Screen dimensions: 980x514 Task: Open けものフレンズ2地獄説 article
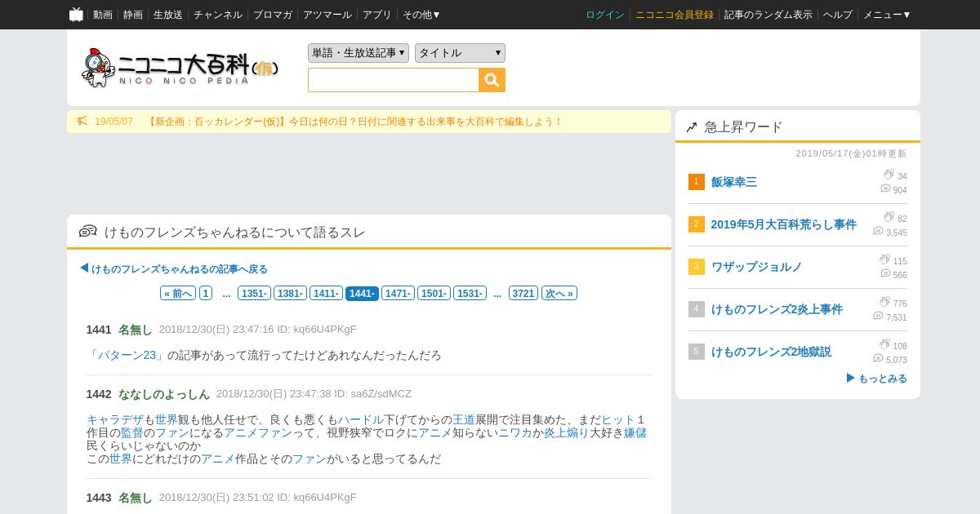(x=771, y=352)
